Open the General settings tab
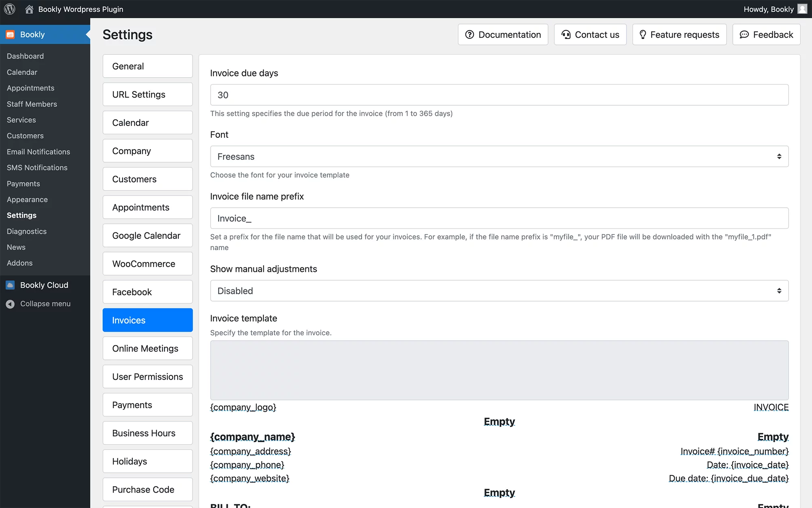The width and height of the screenshot is (812, 508). 148,66
